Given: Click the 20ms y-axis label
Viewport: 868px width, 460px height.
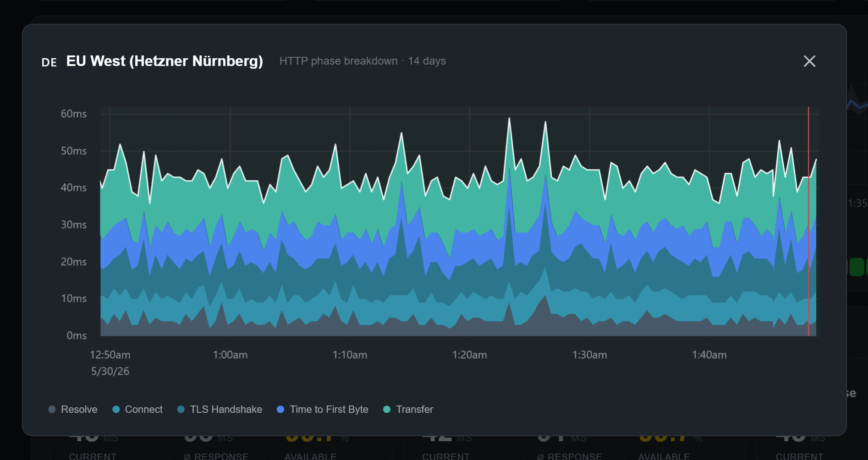Looking at the screenshot, I should [74, 262].
